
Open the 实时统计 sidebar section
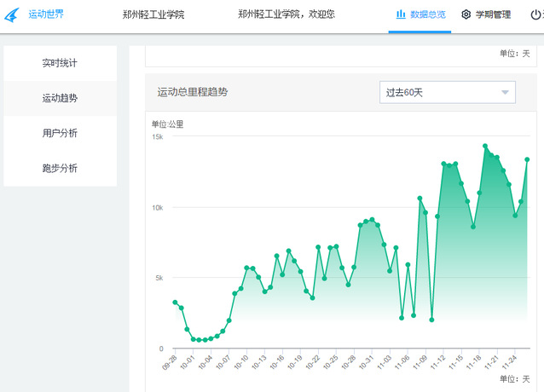pos(60,63)
